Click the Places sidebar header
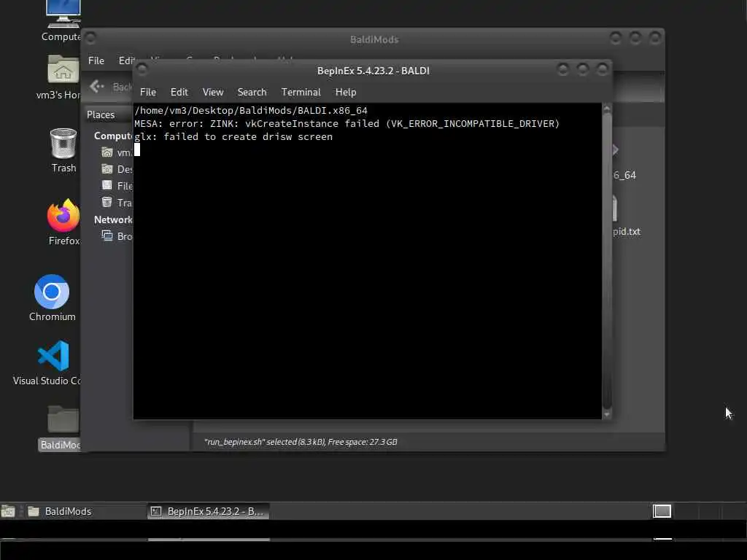 [x=101, y=114]
